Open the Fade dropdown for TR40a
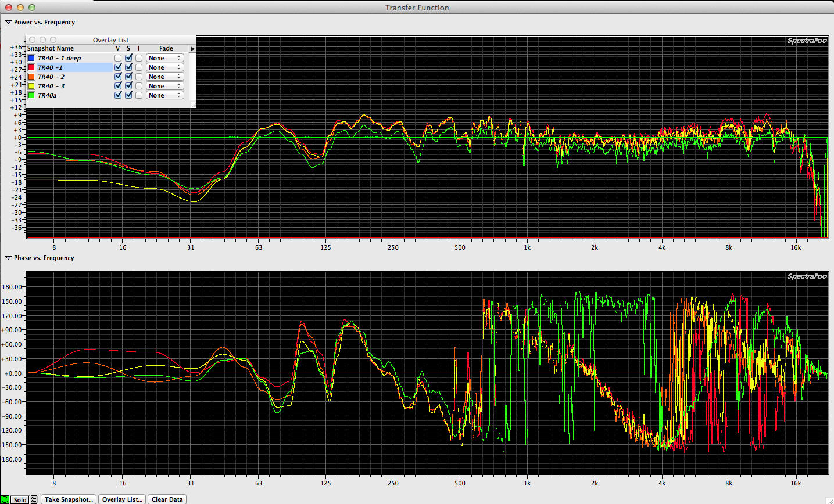Image resolution: width=834 pixels, height=504 pixels. [x=164, y=95]
